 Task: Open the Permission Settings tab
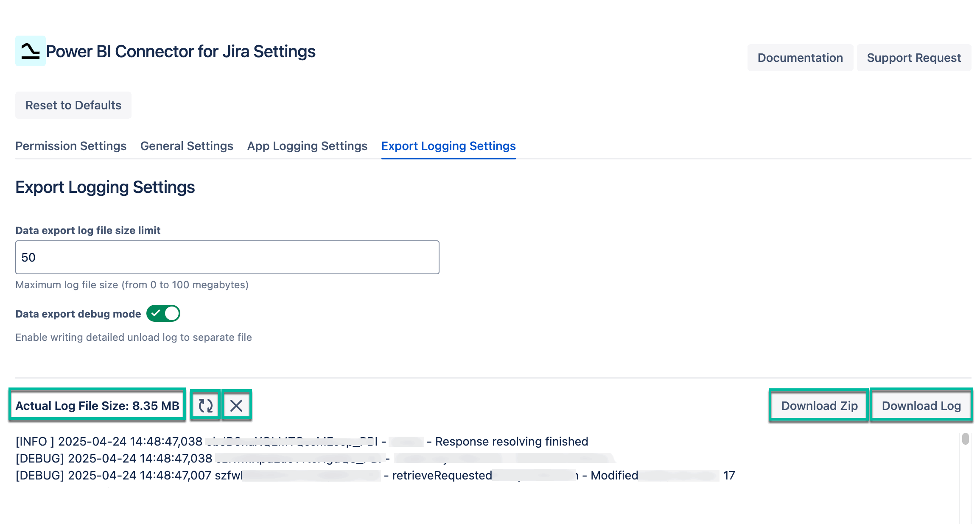(x=71, y=146)
